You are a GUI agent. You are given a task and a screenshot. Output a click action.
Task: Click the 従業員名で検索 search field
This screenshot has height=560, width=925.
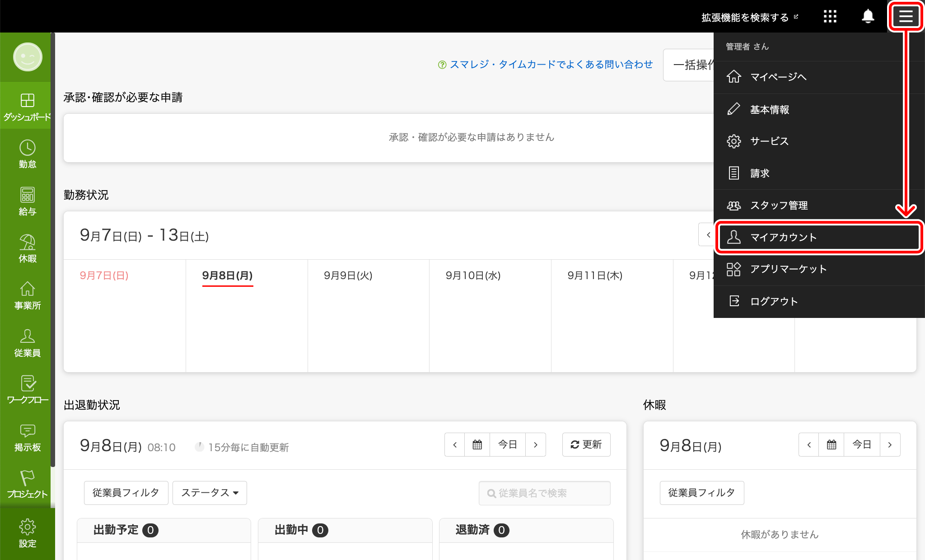pos(544,493)
